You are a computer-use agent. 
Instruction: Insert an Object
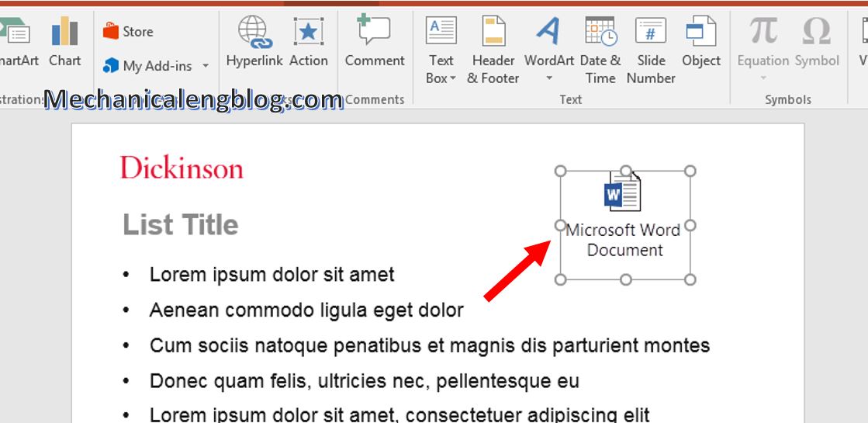(701, 42)
